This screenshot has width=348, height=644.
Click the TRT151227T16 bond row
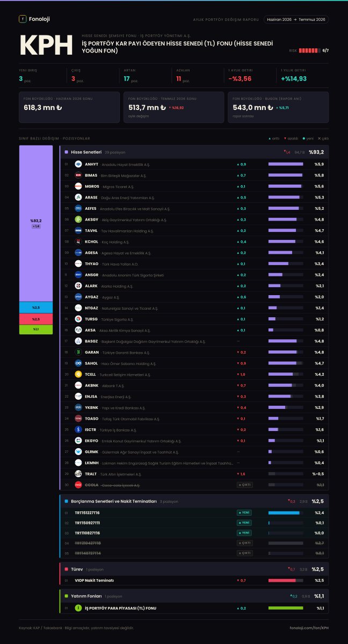pyautogui.click(x=194, y=513)
